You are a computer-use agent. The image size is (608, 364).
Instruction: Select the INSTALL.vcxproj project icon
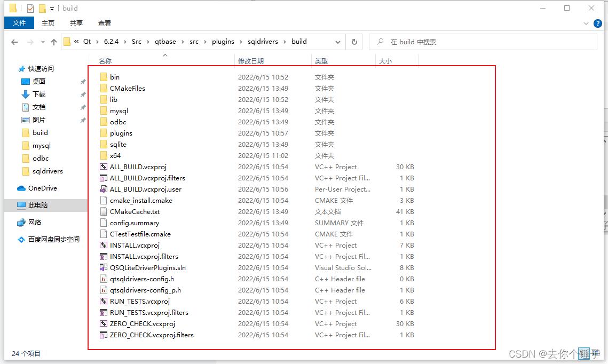(104, 246)
